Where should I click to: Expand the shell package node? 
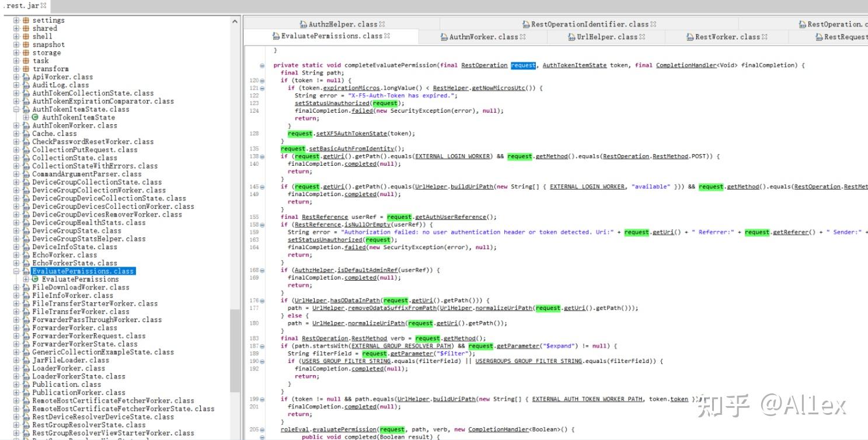[x=16, y=36]
